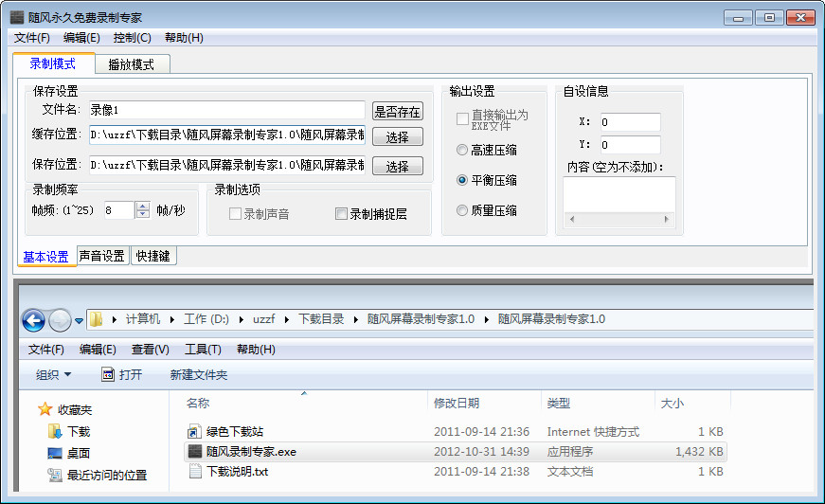Click the icon beside 打开 in the toolbar
The image size is (825, 504).
pyautogui.click(x=108, y=374)
